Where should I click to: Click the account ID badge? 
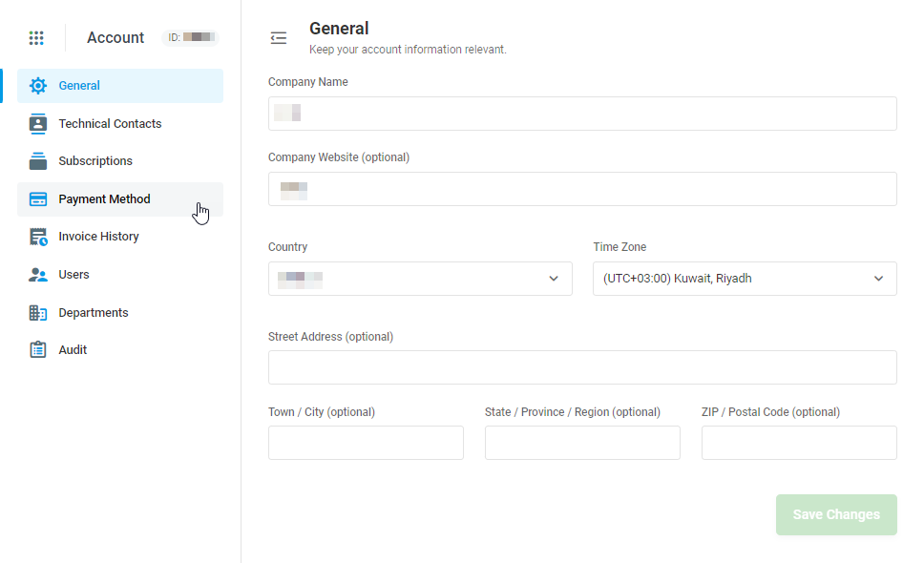(191, 38)
